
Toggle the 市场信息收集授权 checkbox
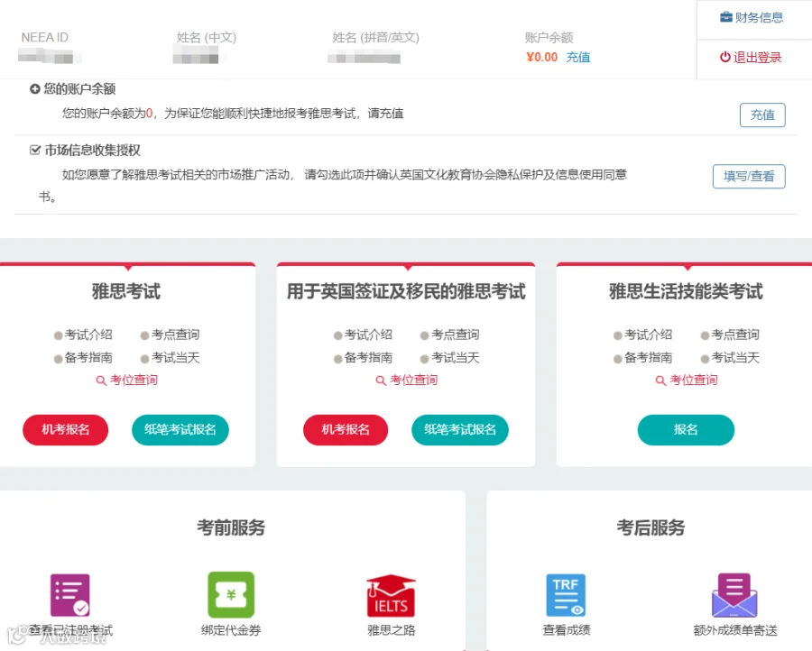point(34,151)
